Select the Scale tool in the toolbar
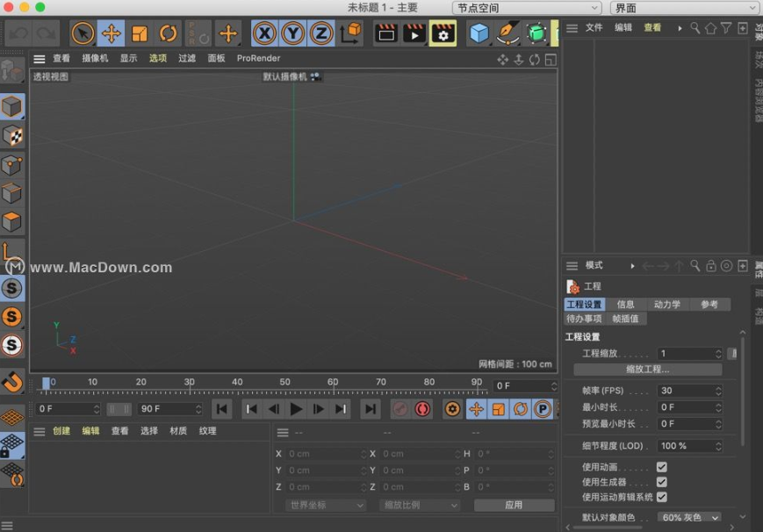The width and height of the screenshot is (763, 532). (x=140, y=32)
